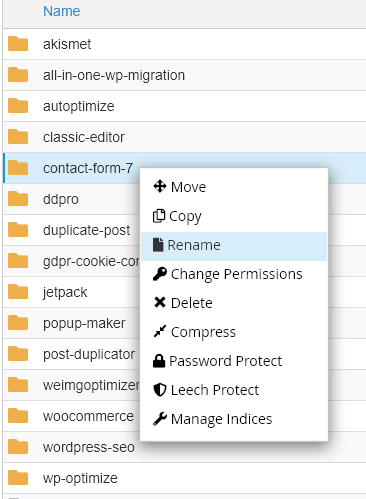This screenshot has height=499, width=366.
Task: Select the post-duplicator folder name
Action: click(x=89, y=355)
